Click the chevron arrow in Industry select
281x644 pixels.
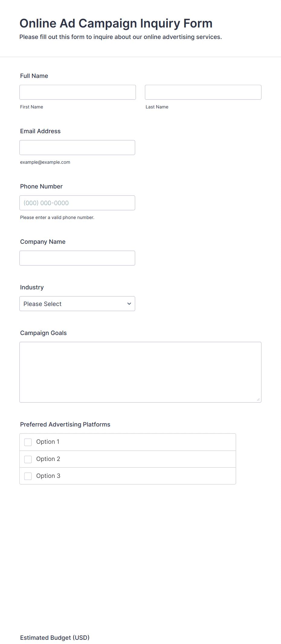click(129, 304)
